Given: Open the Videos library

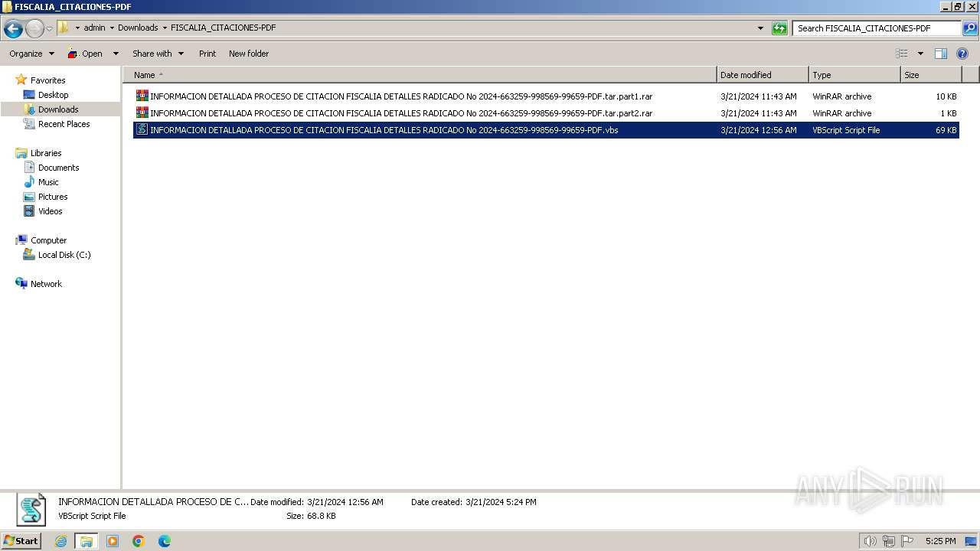Looking at the screenshot, I should click(50, 211).
